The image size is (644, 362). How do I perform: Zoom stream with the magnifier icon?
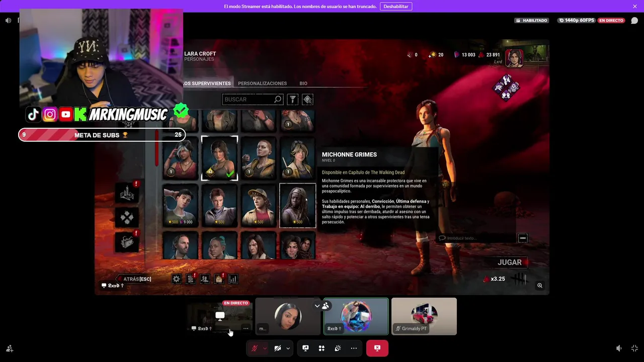[x=540, y=286]
